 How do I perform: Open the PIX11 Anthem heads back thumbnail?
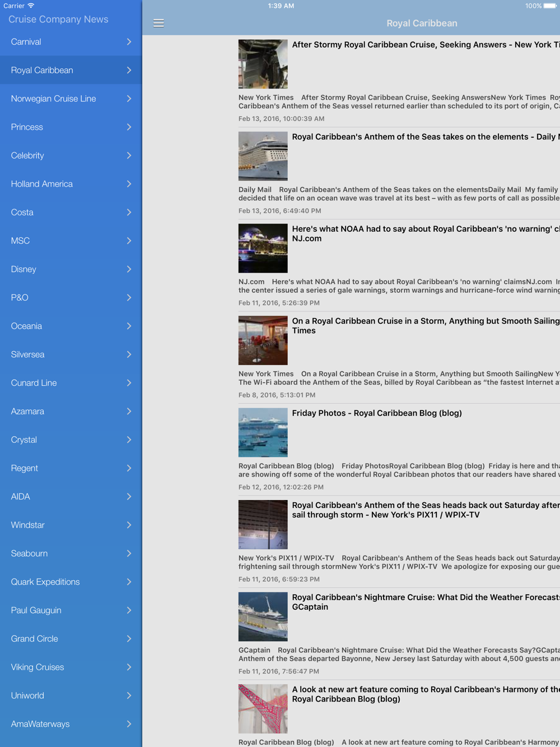(263, 525)
